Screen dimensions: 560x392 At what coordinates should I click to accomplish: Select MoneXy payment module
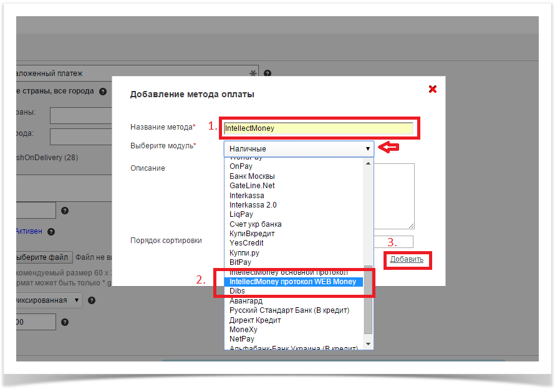(243, 330)
